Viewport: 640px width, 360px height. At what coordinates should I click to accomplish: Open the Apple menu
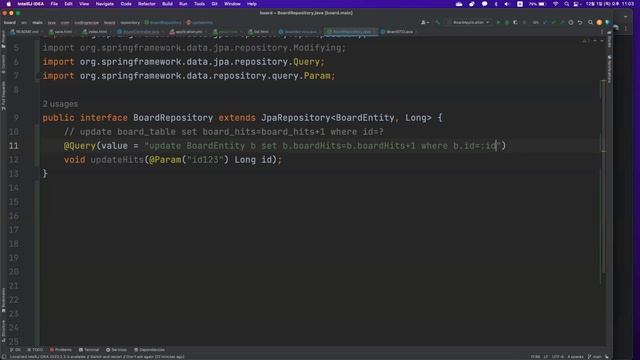point(9,4)
